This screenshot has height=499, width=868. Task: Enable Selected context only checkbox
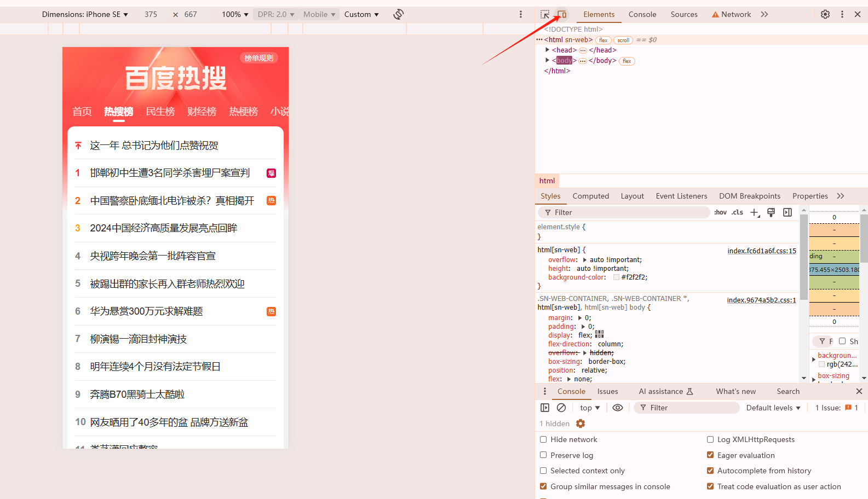pos(543,471)
